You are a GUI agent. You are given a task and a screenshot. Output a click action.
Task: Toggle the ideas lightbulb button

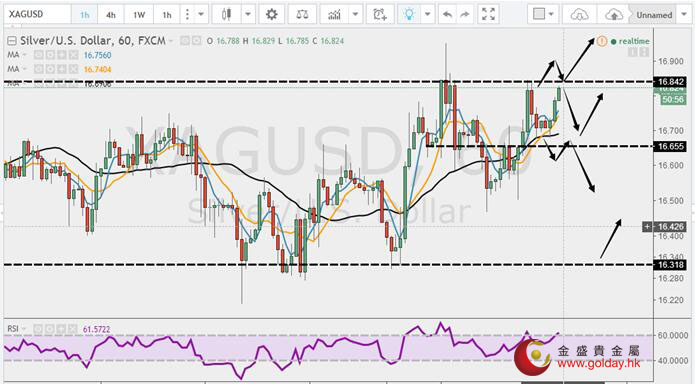point(409,15)
